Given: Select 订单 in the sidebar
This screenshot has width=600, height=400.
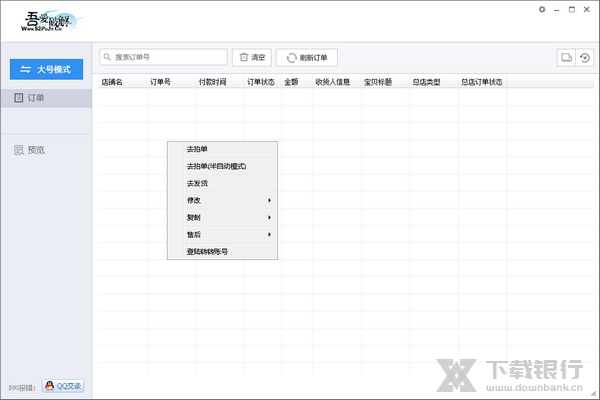Looking at the screenshot, I should tap(46, 98).
